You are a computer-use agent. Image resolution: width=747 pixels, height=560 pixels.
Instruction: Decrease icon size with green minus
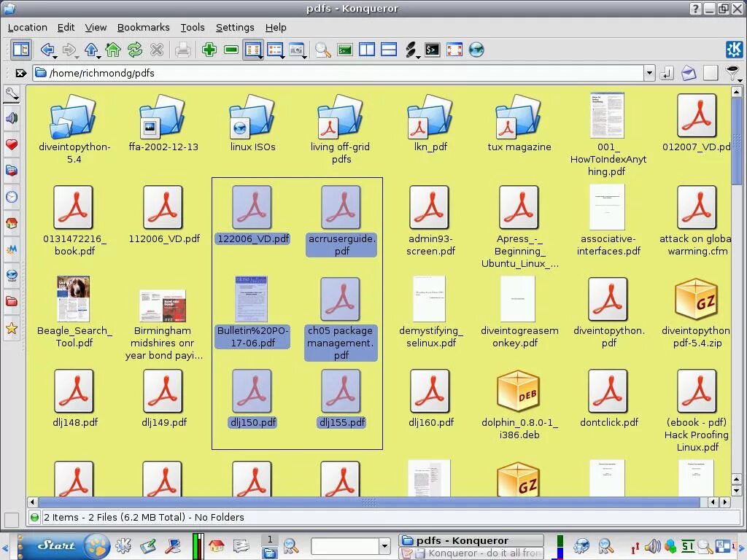[231, 49]
